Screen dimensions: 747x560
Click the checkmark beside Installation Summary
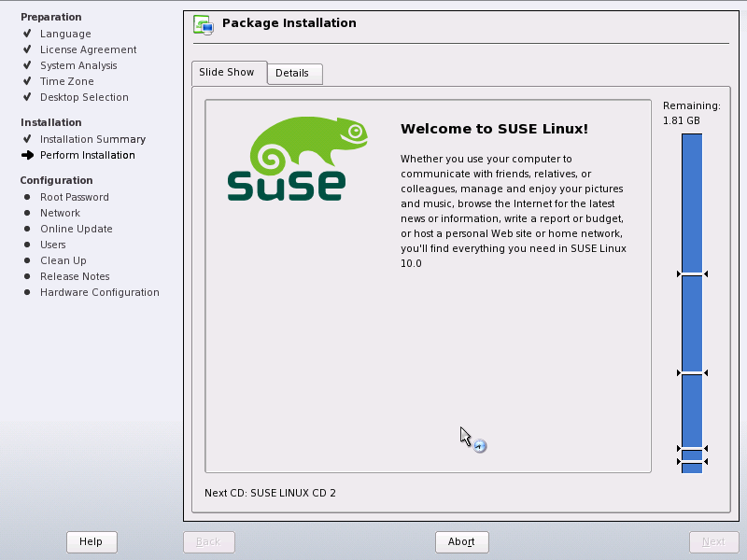[27, 138]
